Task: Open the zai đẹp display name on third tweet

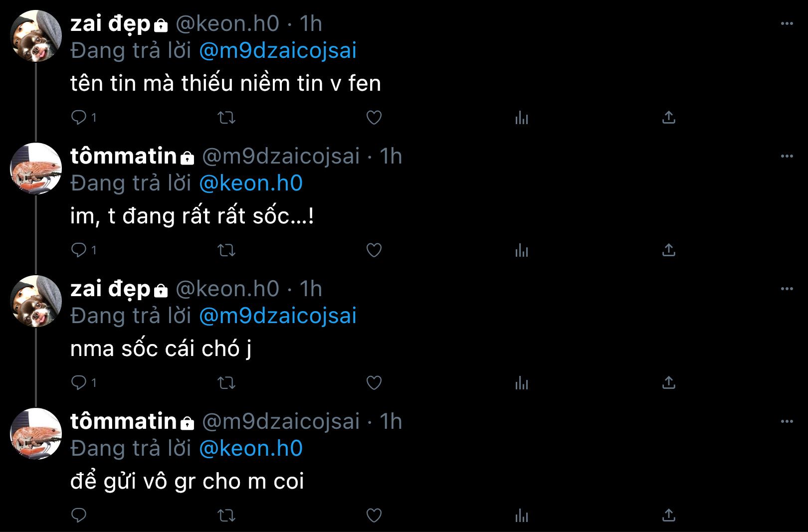Action: point(110,289)
